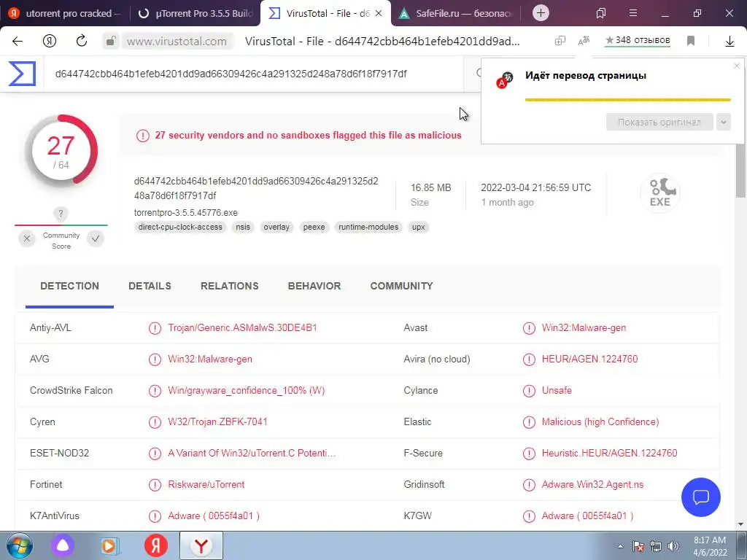The height and width of the screenshot is (560, 747).
Task: Open downloads with the download arrow icon
Action: pos(729,42)
